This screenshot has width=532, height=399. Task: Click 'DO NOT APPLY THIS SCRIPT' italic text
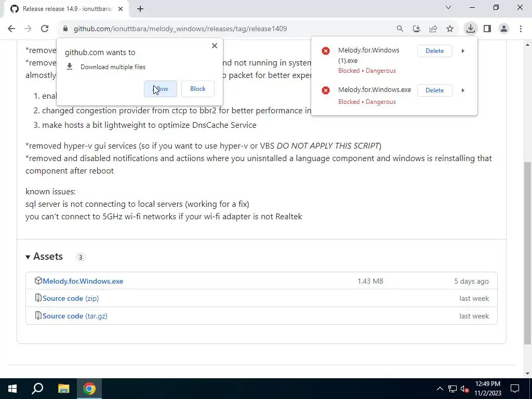coord(327,145)
